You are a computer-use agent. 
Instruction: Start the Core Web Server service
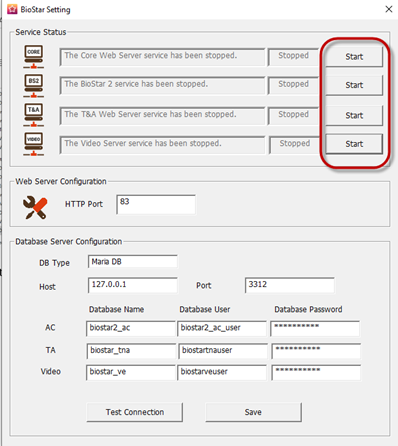[x=354, y=57]
